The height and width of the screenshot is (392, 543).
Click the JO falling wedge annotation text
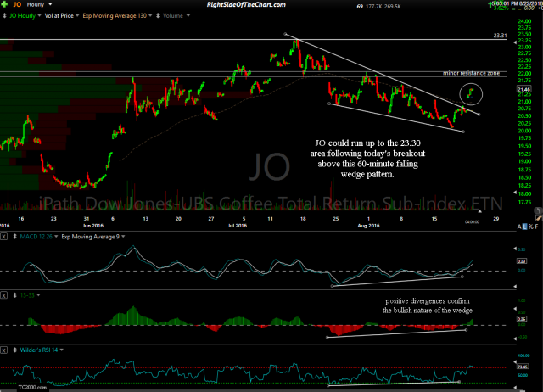(367, 159)
